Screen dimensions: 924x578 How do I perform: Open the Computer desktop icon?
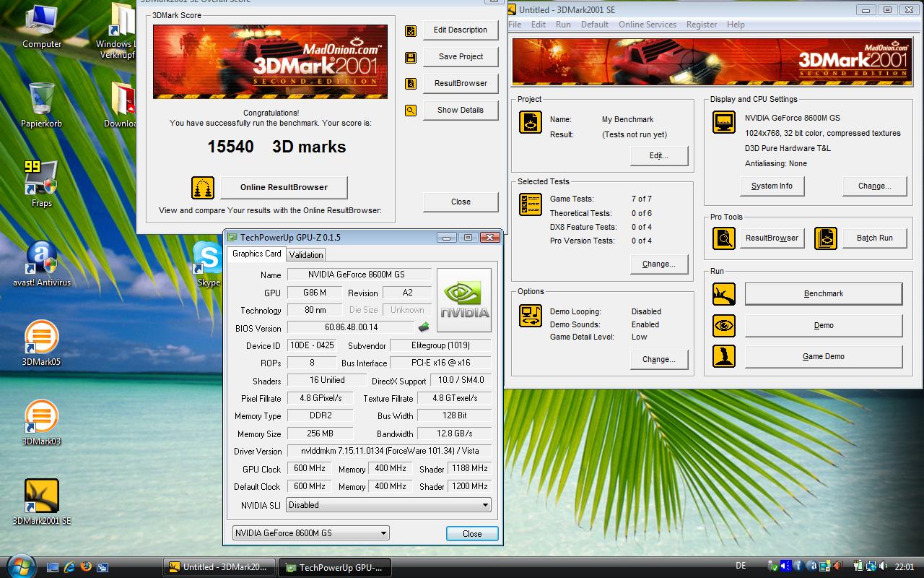click(x=42, y=25)
